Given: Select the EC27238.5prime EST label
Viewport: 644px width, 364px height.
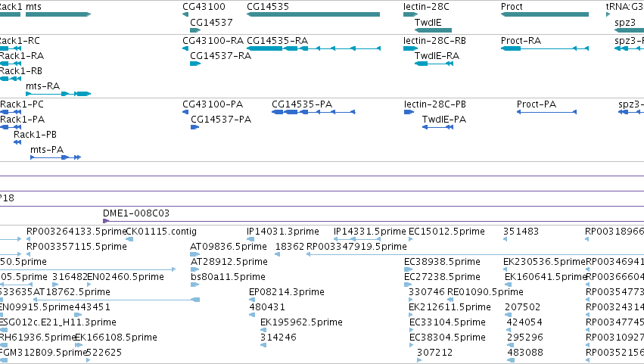Looking at the screenshot, I should (x=442, y=277).
